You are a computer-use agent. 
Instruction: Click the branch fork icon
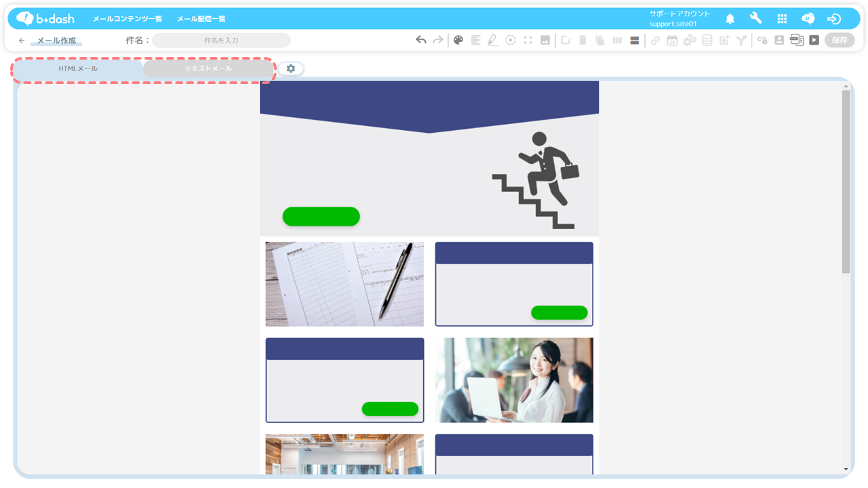741,40
